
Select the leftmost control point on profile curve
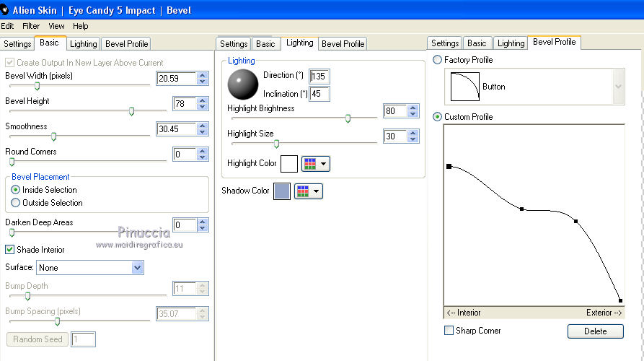pos(449,166)
